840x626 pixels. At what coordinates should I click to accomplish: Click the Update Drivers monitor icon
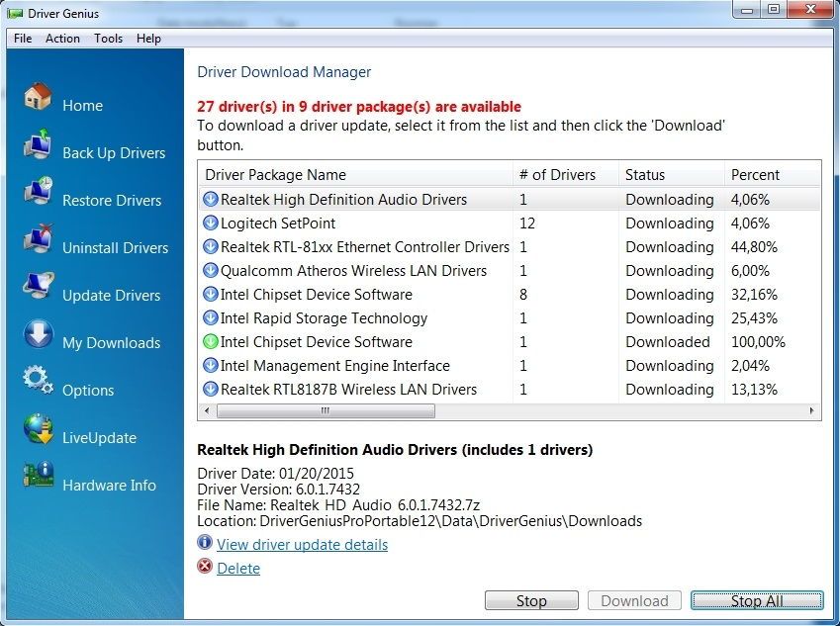click(38, 287)
